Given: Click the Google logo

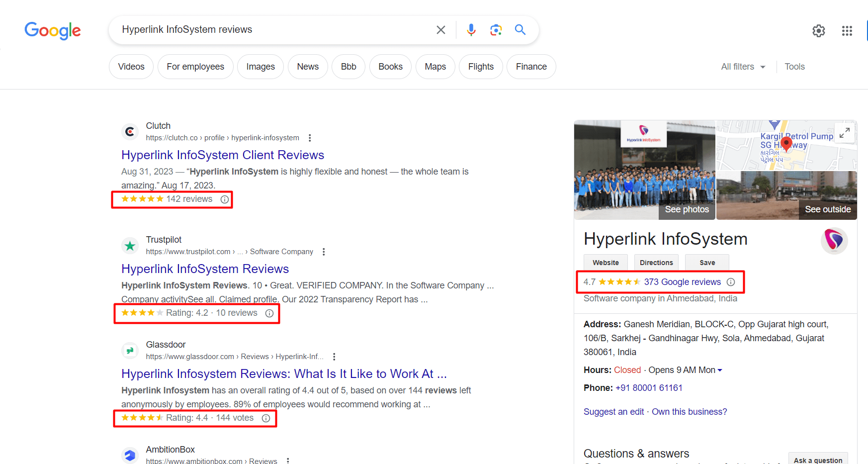Looking at the screenshot, I should point(53,30).
